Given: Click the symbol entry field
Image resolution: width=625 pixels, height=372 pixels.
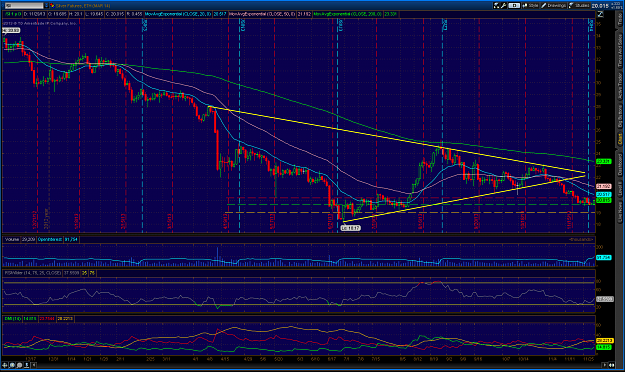Looking at the screenshot, I should (x=24, y=6).
